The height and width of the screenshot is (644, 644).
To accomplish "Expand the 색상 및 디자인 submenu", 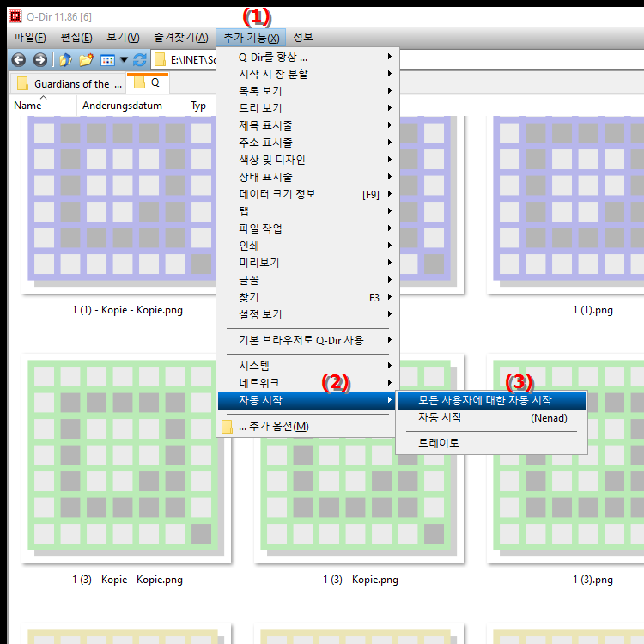I will click(307, 160).
